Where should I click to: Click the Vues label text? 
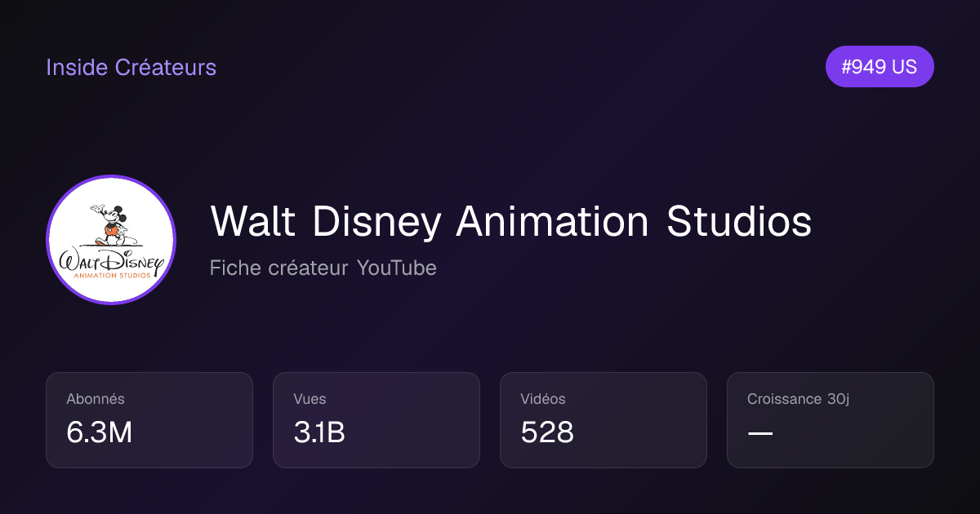[x=310, y=399]
